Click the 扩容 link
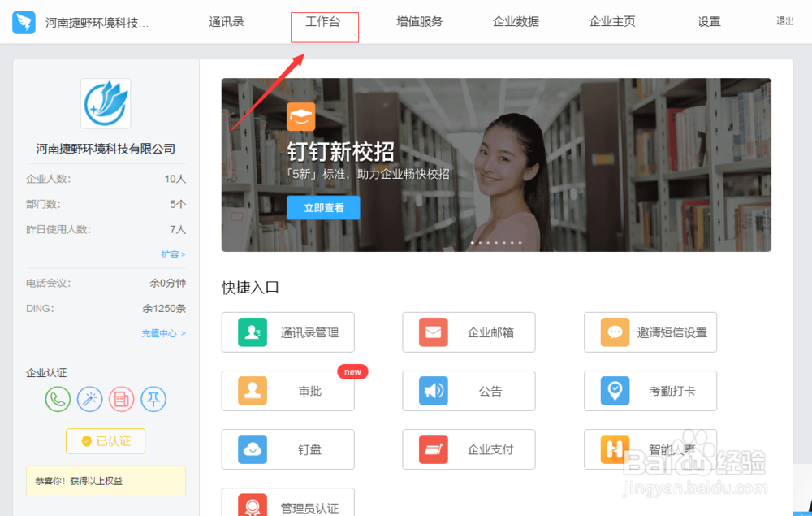The image size is (812, 516). 173,254
